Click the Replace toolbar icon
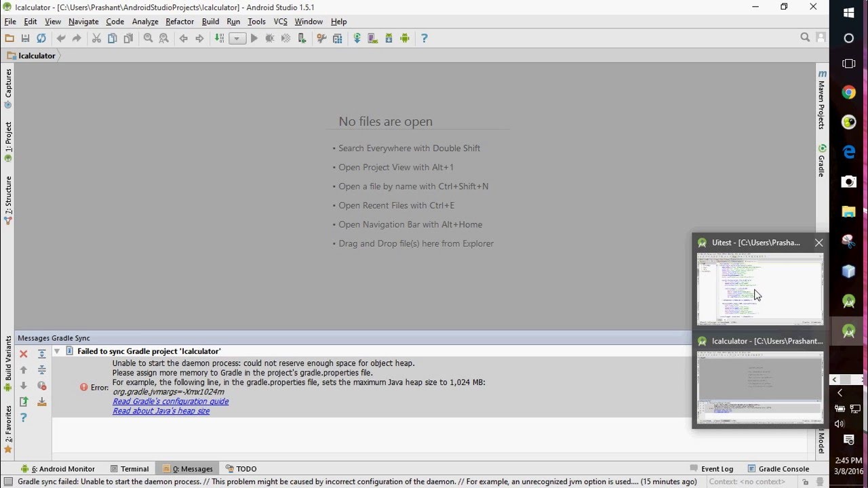The height and width of the screenshot is (488, 868). pyautogui.click(x=163, y=39)
